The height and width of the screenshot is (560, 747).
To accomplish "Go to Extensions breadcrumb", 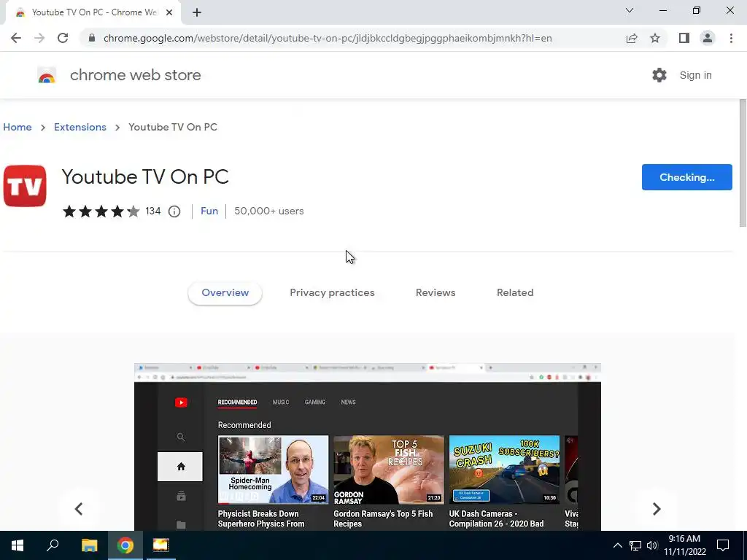I will (80, 127).
